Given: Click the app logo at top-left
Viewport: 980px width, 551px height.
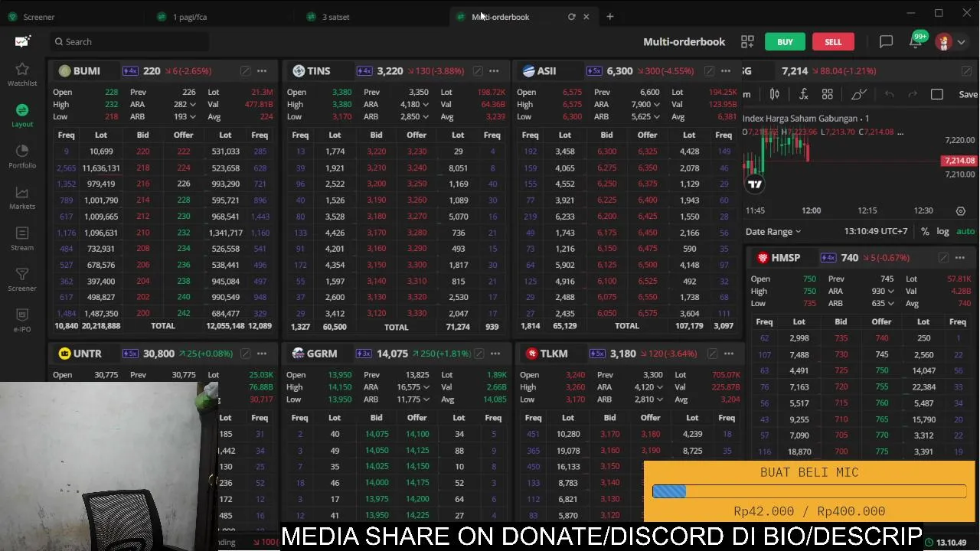Looking at the screenshot, I should (x=22, y=41).
